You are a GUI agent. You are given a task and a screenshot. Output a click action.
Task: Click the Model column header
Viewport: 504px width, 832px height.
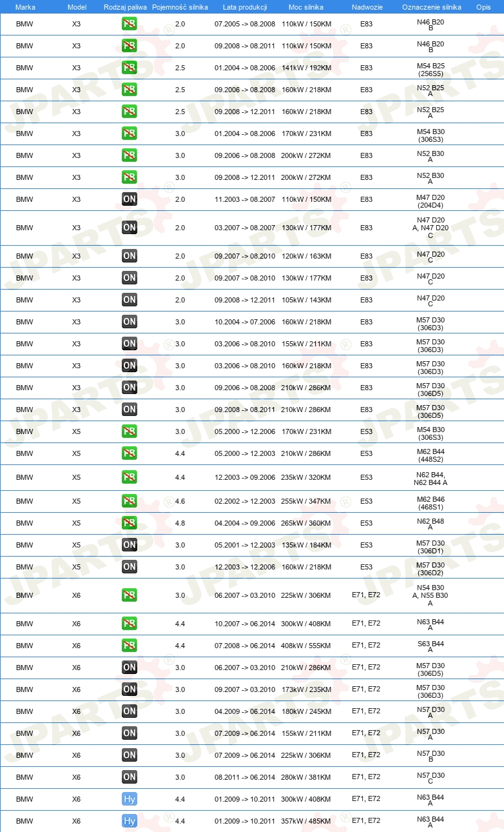tap(77, 6)
